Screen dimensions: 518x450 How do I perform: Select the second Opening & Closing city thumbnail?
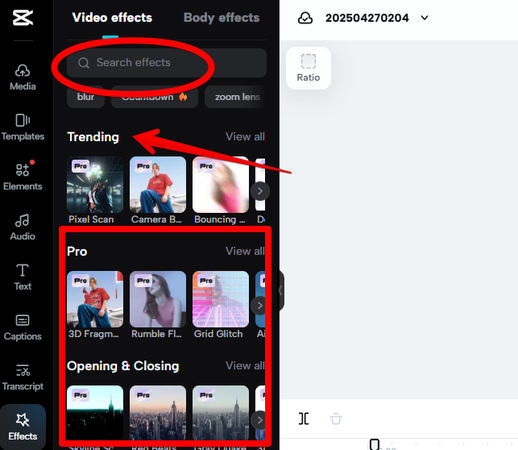coord(158,413)
